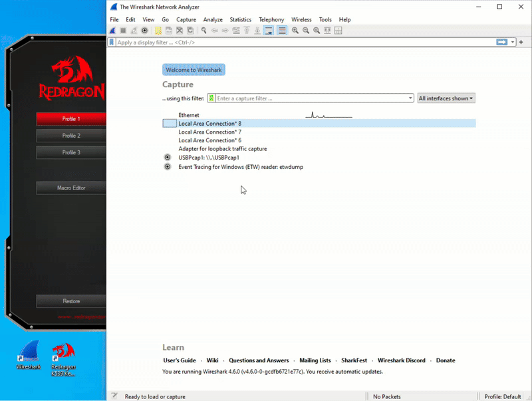Reload this capture file via toolbar icon
This screenshot has width=532, height=401.
pyautogui.click(x=190, y=31)
